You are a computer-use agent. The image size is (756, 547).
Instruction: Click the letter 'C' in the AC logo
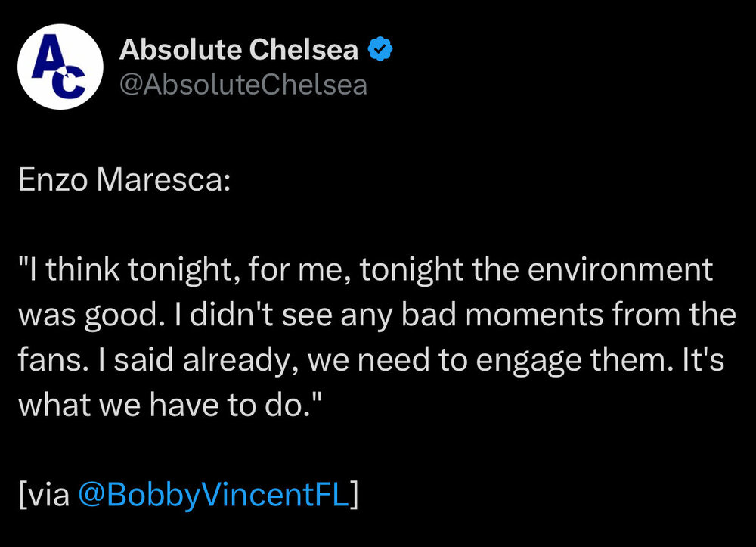[x=70, y=82]
